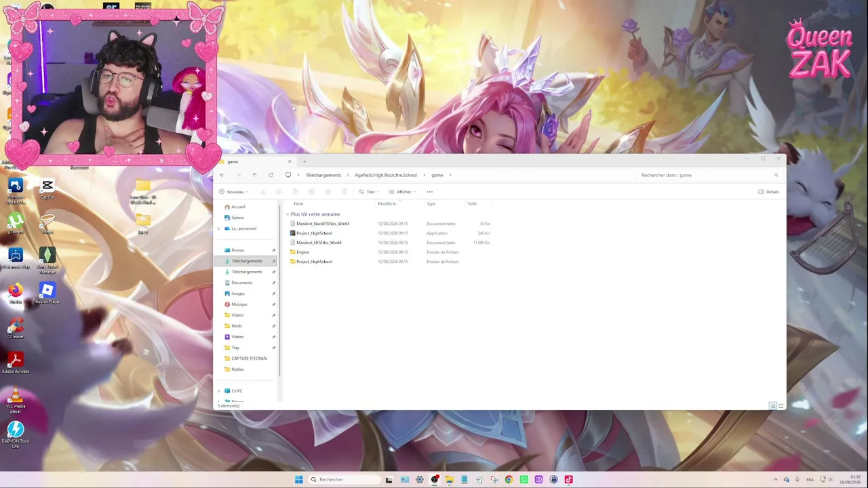This screenshot has width=868, height=488.
Task: Open Documents in the sidebar
Action: point(241,283)
